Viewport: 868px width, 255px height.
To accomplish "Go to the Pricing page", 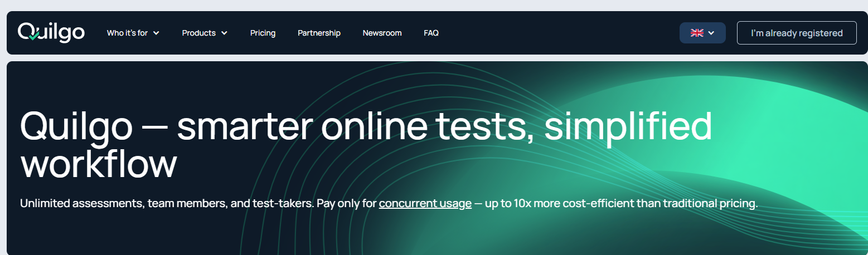I will tap(263, 33).
